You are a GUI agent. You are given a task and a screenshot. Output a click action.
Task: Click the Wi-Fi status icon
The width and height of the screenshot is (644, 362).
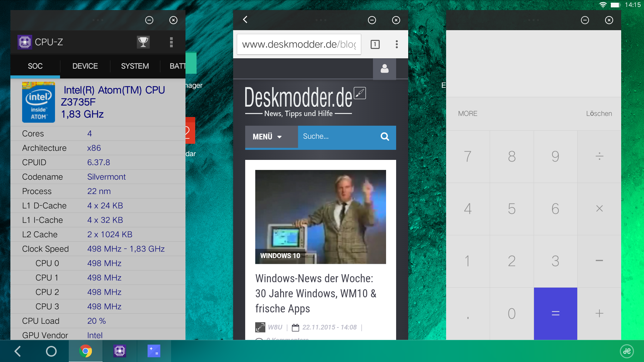(x=603, y=5)
